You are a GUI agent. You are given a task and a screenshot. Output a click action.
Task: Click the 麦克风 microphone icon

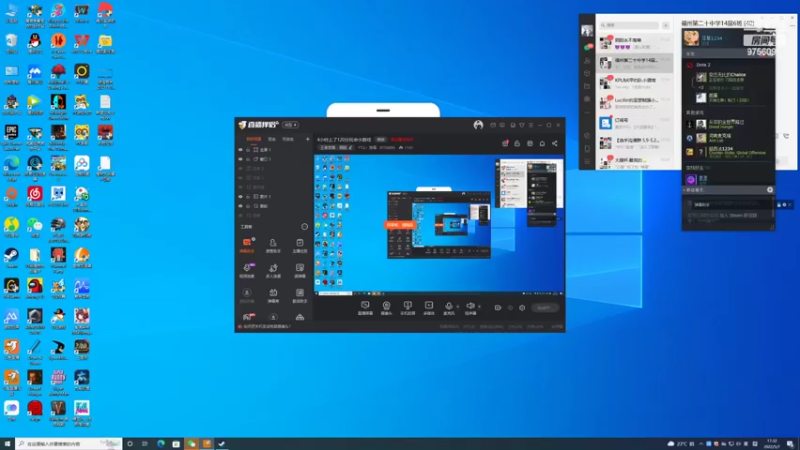click(449, 307)
